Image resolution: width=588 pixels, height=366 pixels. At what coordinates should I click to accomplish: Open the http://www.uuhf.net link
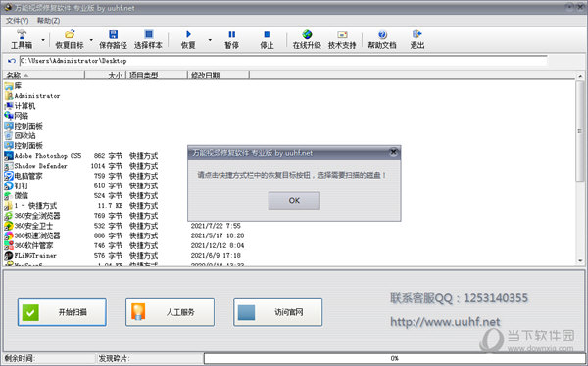click(x=445, y=321)
